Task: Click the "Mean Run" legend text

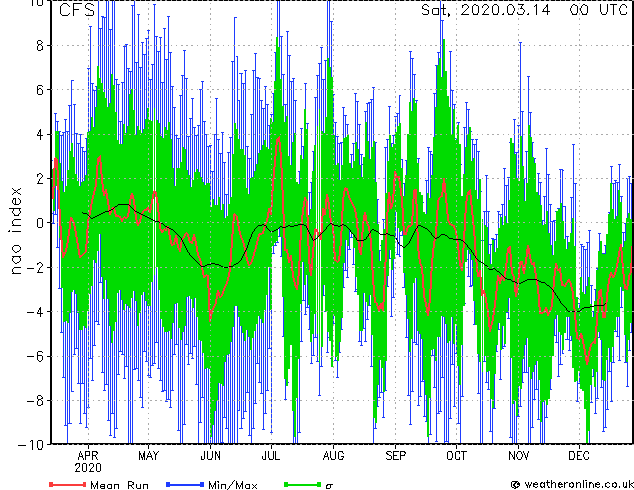Action: 119,485
